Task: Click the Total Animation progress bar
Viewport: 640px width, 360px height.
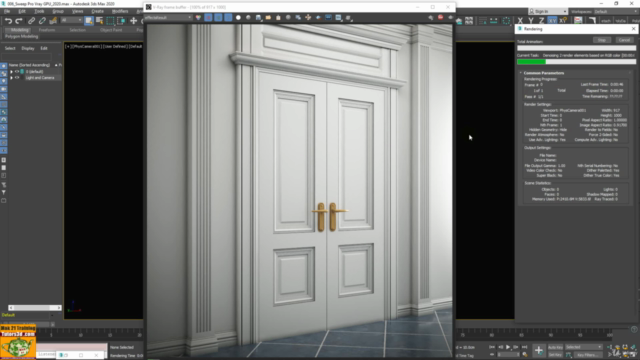Action: point(576,48)
